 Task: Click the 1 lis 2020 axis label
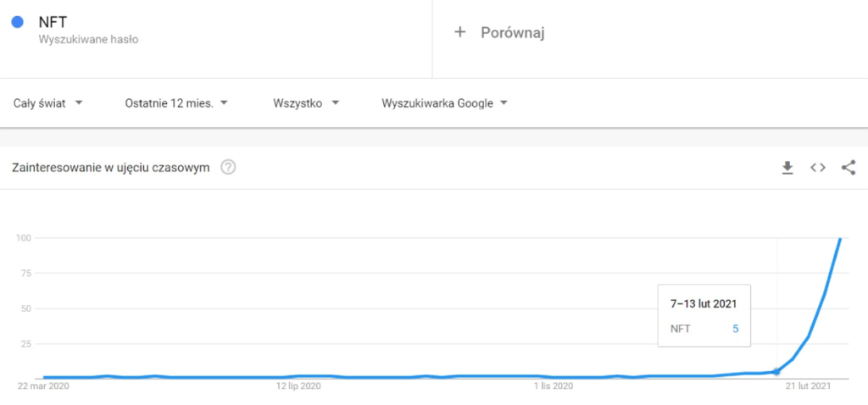click(554, 386)
